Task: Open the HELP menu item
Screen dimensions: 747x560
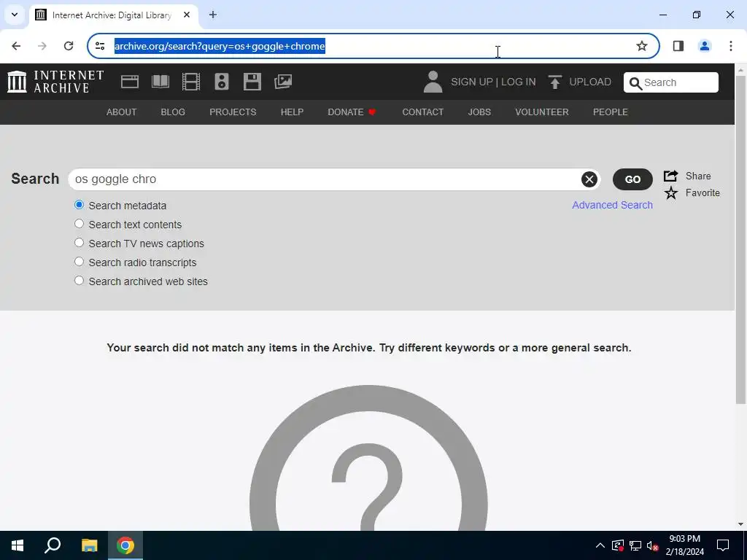Action: click(x=292, y=112)
